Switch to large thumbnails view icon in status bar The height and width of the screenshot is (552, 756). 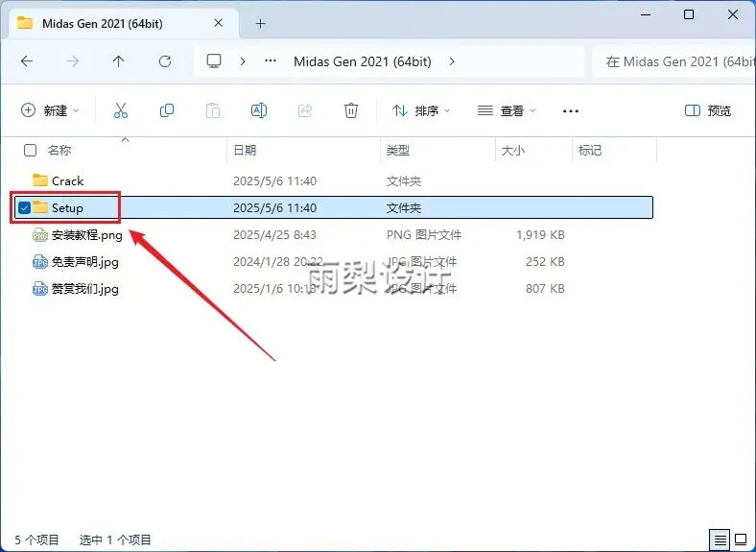741,540
